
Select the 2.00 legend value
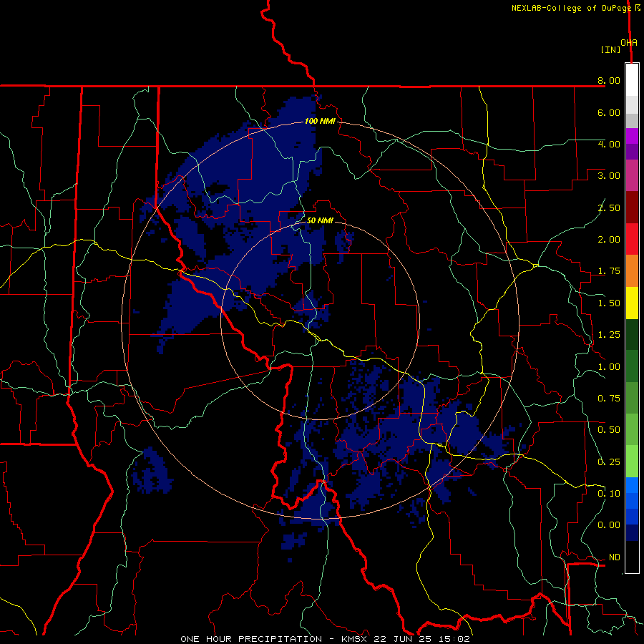coord(609,240)
